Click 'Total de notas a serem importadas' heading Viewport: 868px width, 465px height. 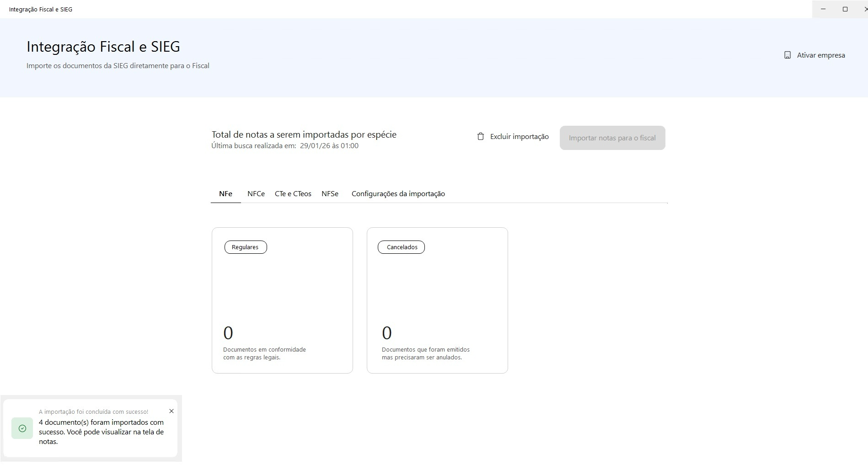pyautogui.click(x=304, y=135)
